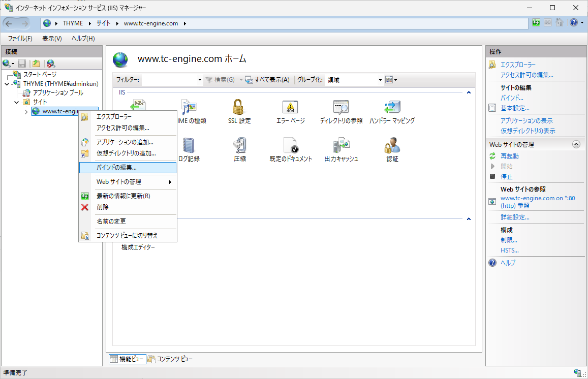
Task: Open the エラー ページ feature icon
Action: pyautogui.click(x=290, y=112)
